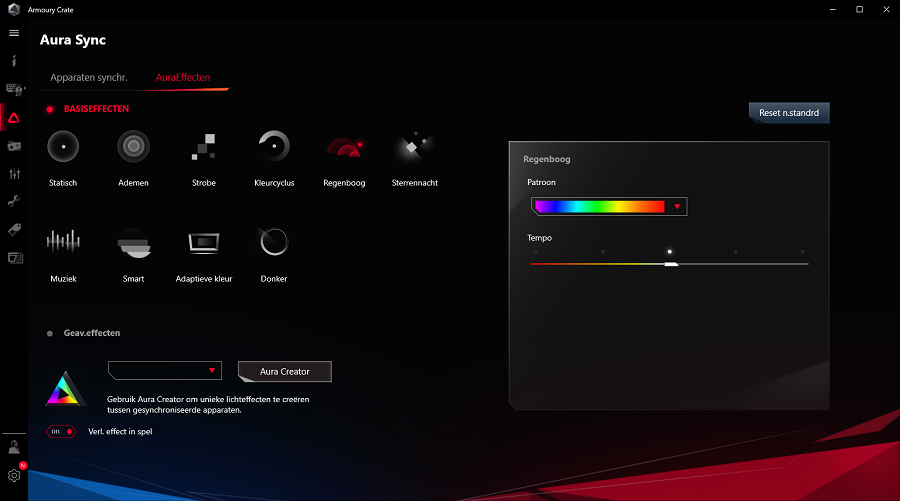Open the Patroon rainbow color dropdown

point(609,207)
